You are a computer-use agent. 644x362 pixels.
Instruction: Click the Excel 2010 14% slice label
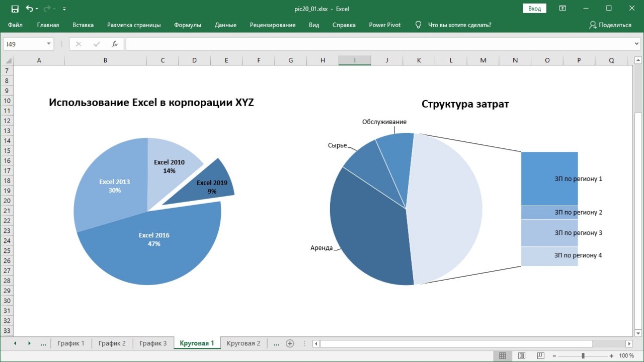169,166
